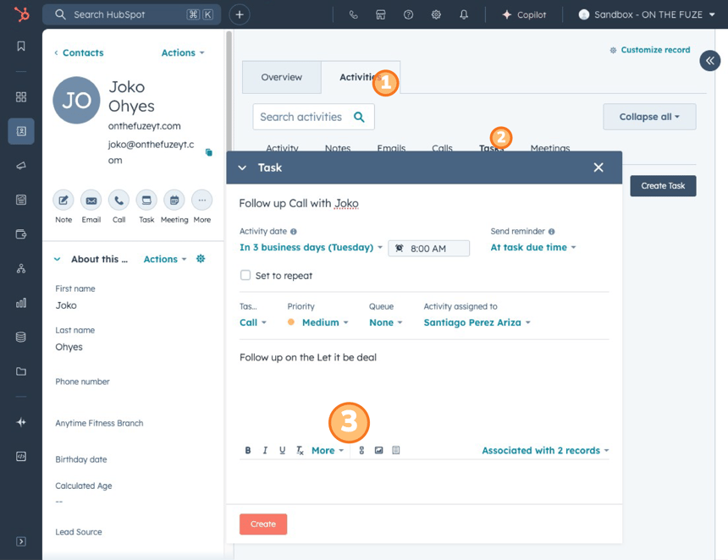This screenshot has width=728, height=560.
Task: Expand the left navigation sidebar
Action: pos(21,541)
